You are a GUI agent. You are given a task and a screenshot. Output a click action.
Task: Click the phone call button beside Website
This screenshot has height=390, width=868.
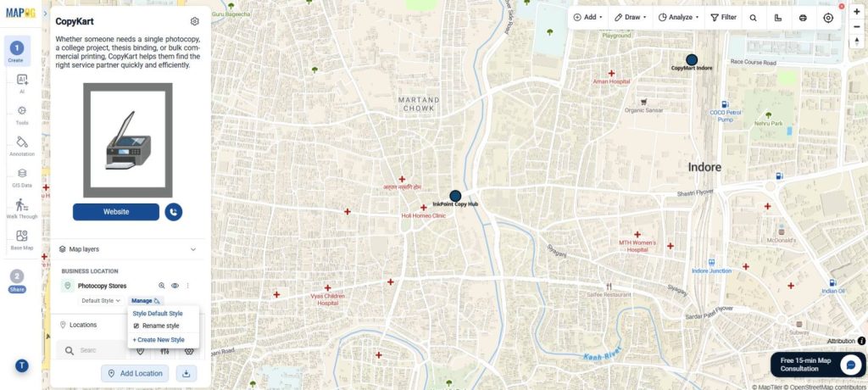pos(173,212)
